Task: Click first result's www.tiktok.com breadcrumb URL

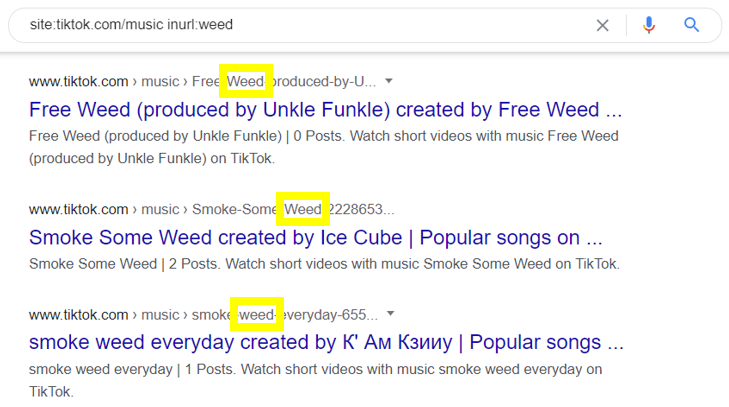Action: click(79, 81)
